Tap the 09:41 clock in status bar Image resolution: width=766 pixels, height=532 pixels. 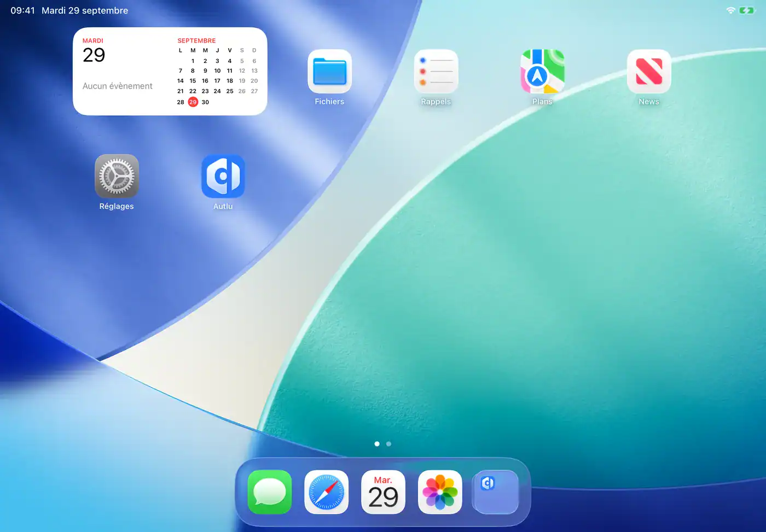pos(22,10)
